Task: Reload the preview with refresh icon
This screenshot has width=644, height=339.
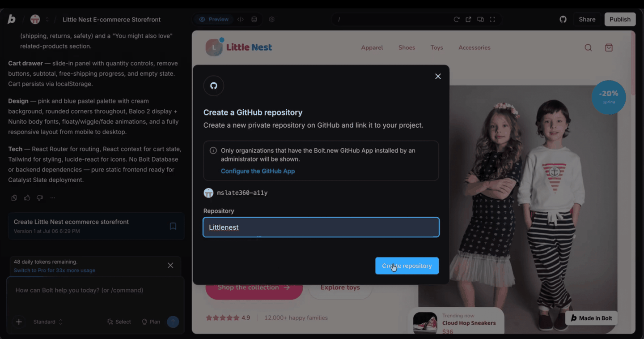Action: tap(456, 19)
